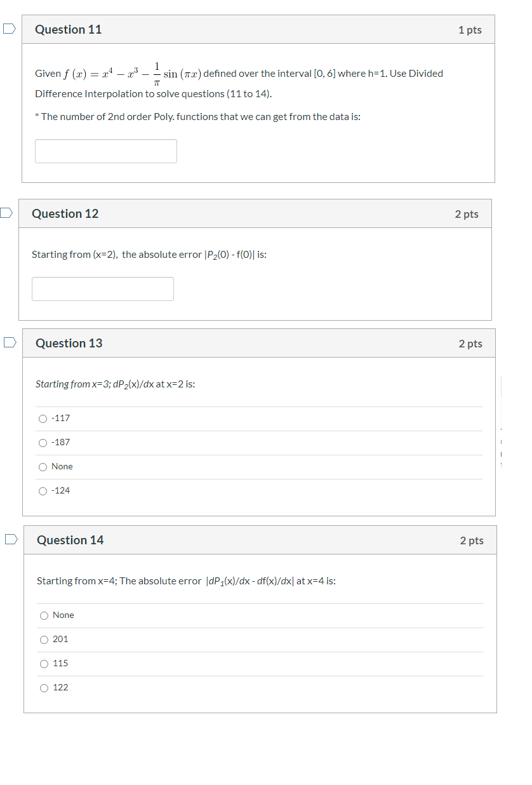Flag Question 14 with bookmark icon
Screen dimensions: 532x785
pos(11,539)
